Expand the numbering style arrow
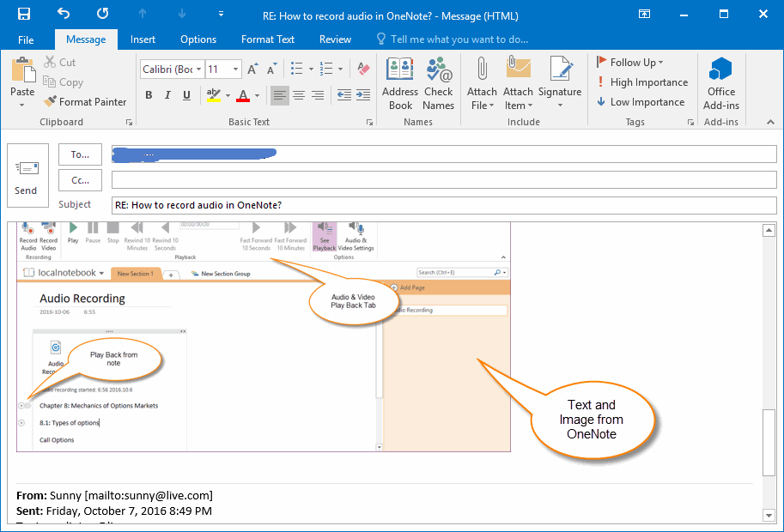 (x=341, y=69)
